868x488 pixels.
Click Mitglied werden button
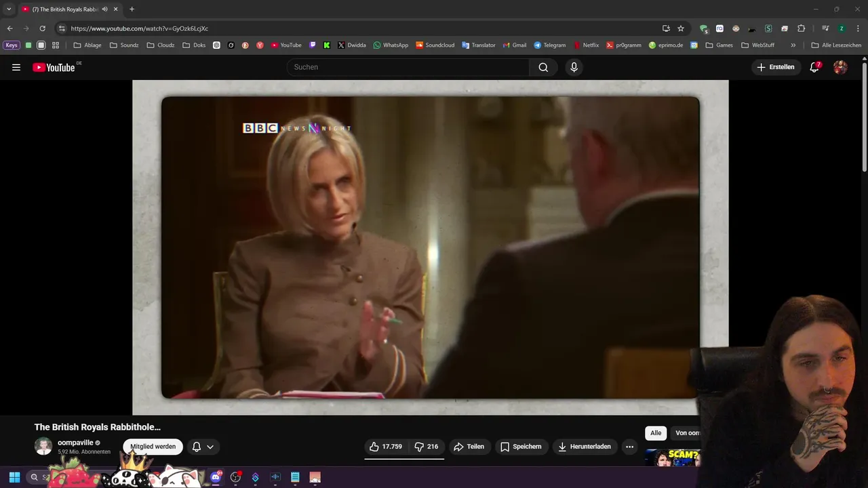tap(153, 447)
